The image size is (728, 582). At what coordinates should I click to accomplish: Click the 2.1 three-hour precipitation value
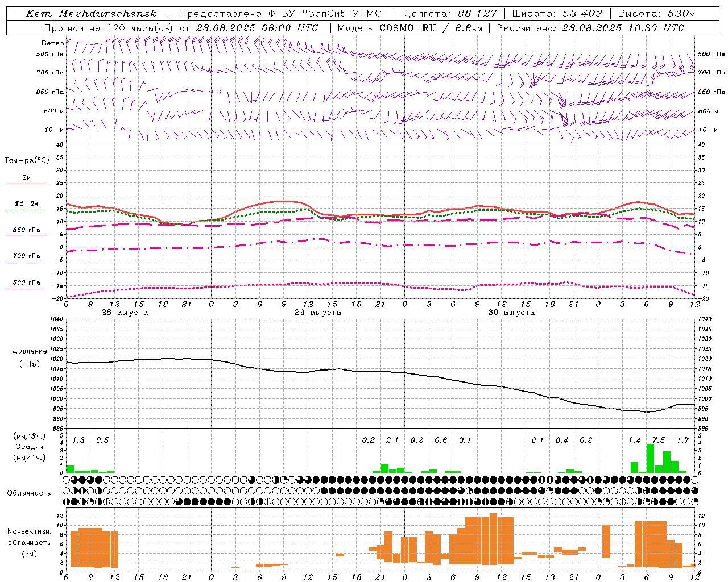tap(392, 440)
